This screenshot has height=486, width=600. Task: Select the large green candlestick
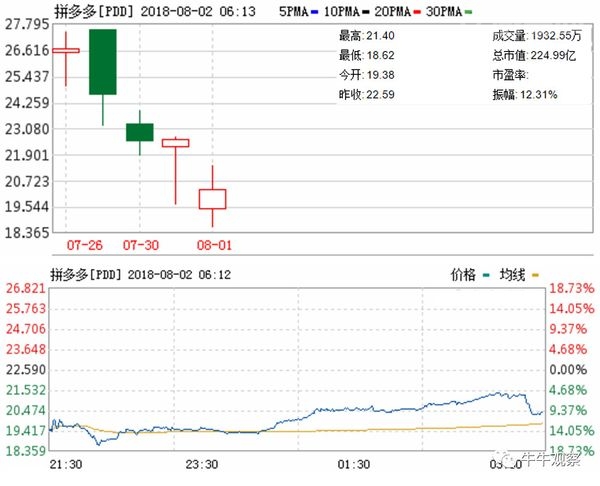point(102,62)
